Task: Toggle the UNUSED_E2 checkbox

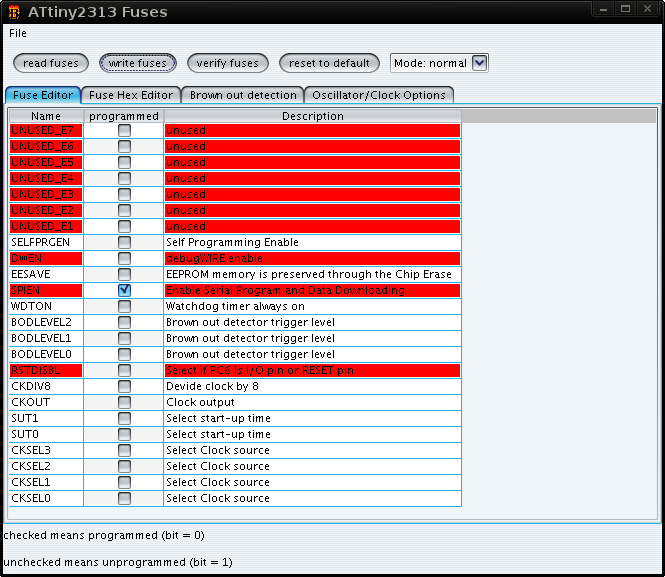Action: click(x=124, y=210)
